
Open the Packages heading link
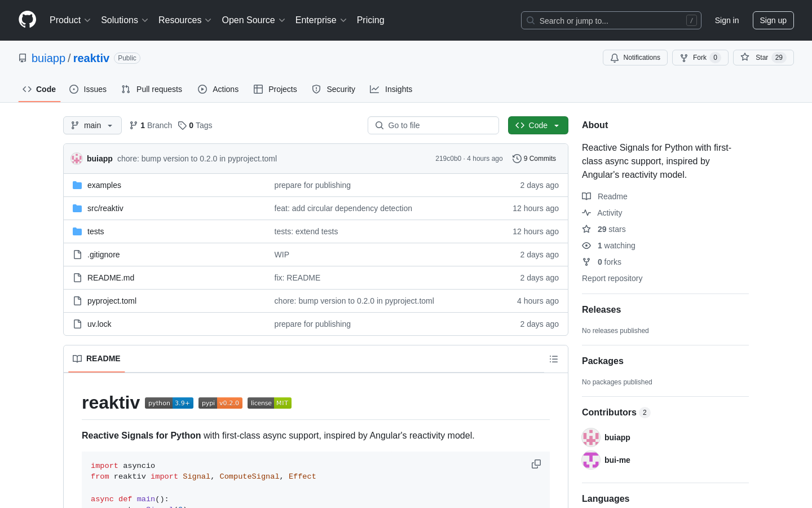pyautogui.click(x=603, y=361)
